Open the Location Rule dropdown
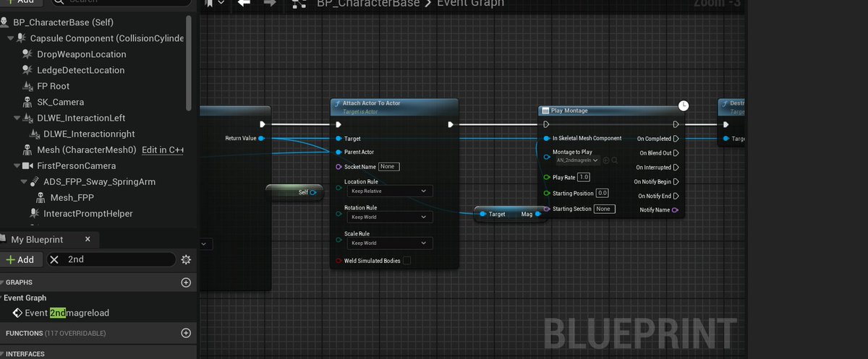The image size is (868, 359). [x=389, y=191]
